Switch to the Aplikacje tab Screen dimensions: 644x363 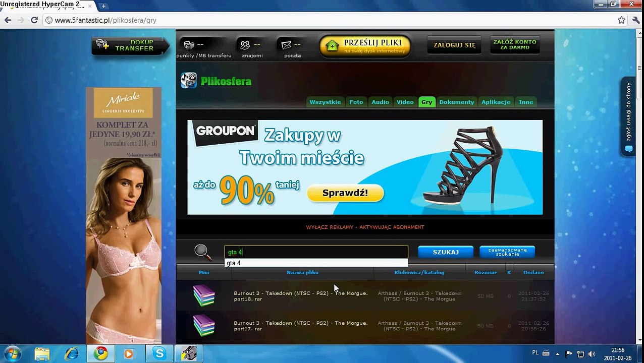tap(496, 102)
